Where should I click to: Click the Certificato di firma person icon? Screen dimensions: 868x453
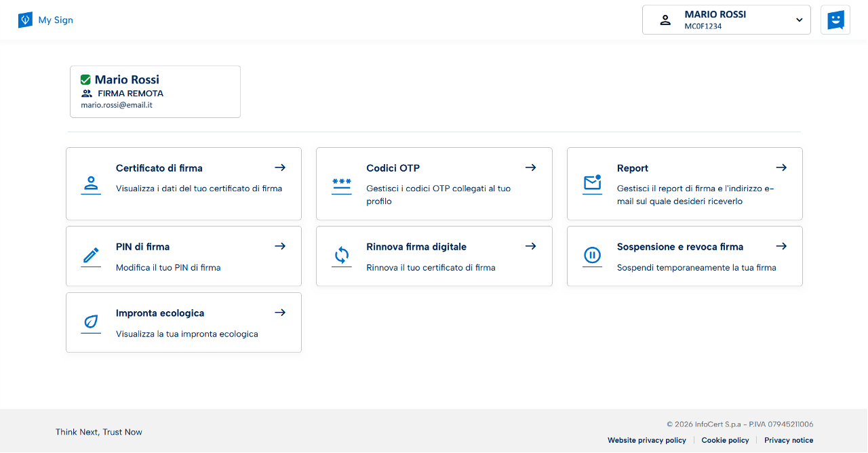click(91, 183)
